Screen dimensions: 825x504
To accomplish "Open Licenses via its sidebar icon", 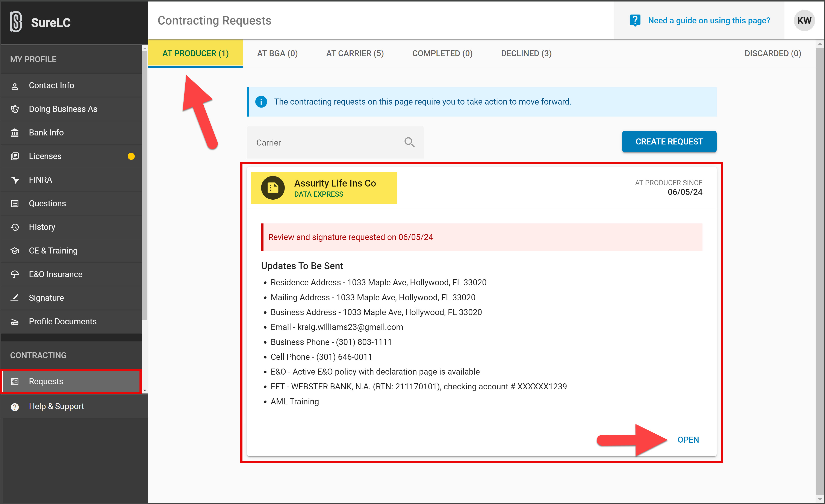I will click(15, 156).
